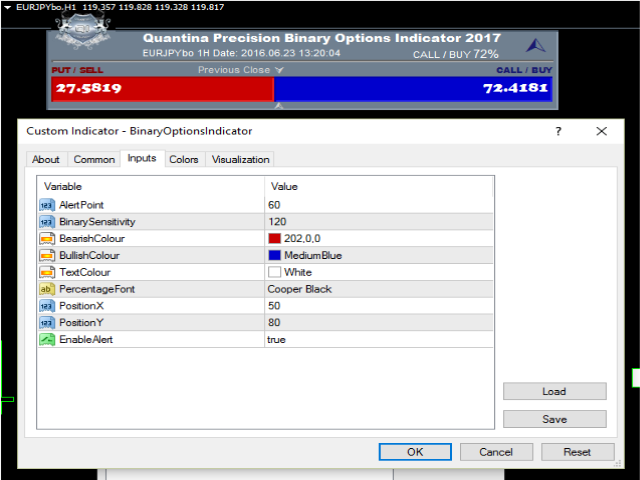Open the Colors tab
The width and height of the screenshot is (640, 480).
(x=184, y=159)
